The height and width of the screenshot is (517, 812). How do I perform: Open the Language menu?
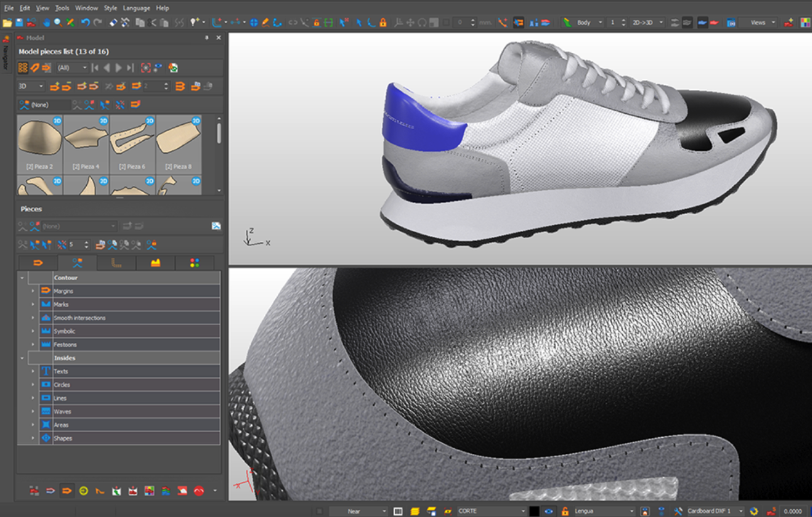tap(136, 8)
